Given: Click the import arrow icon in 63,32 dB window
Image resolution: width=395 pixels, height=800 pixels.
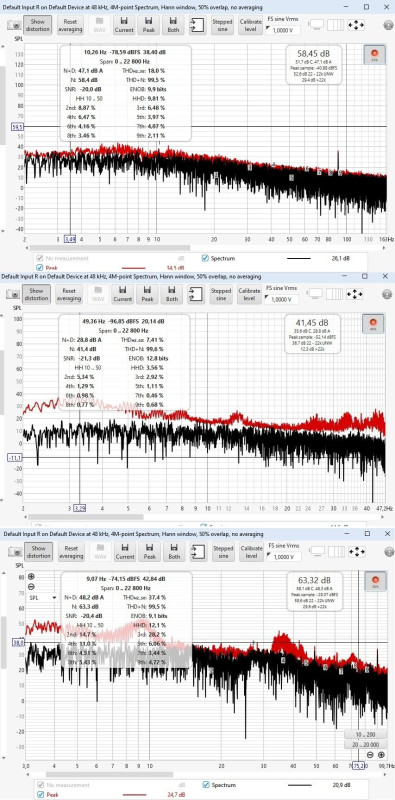Looking at the screenshot, I should (x=198, y=551).
